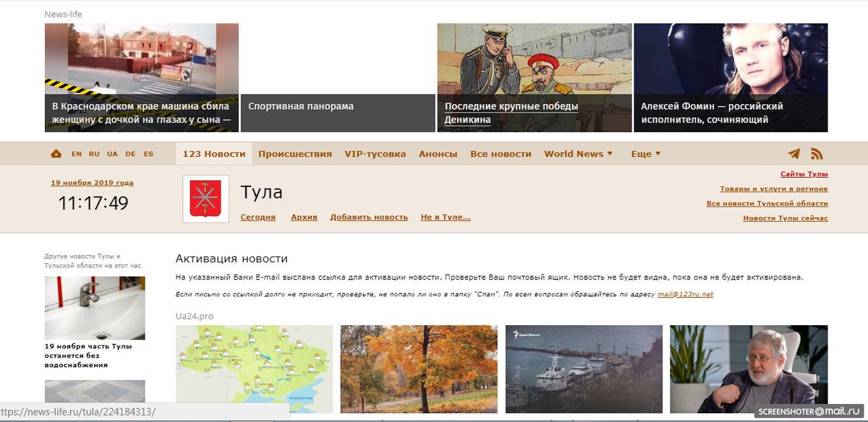The height and width of the screenshot is (422, 868).
Task: Switch site language to UA
Action: point(112,154)
